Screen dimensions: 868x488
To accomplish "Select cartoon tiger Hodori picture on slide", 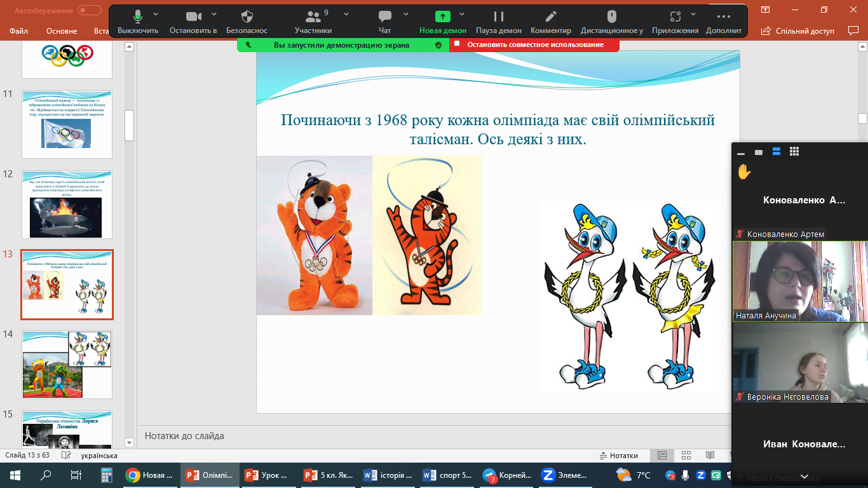I will point(427,235).
